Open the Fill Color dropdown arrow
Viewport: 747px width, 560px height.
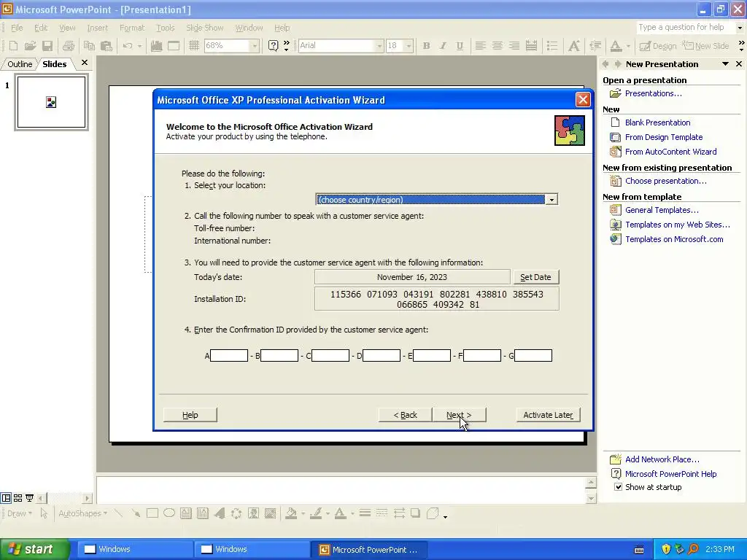click(303, 513)
